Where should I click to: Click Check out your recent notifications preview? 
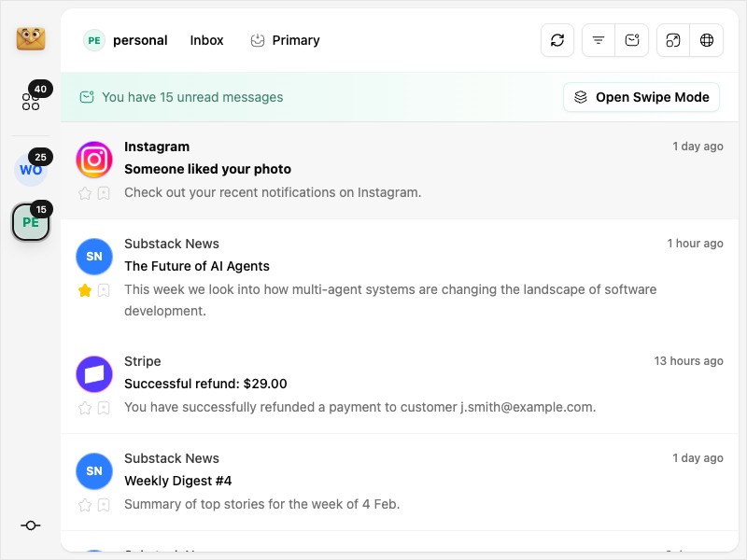click(273, 192)
